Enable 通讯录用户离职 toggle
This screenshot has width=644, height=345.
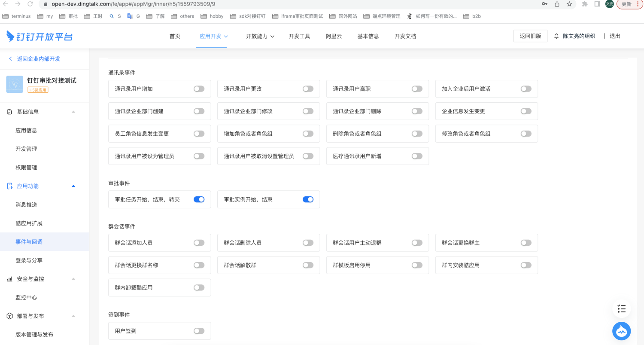(x=417, y=89)
